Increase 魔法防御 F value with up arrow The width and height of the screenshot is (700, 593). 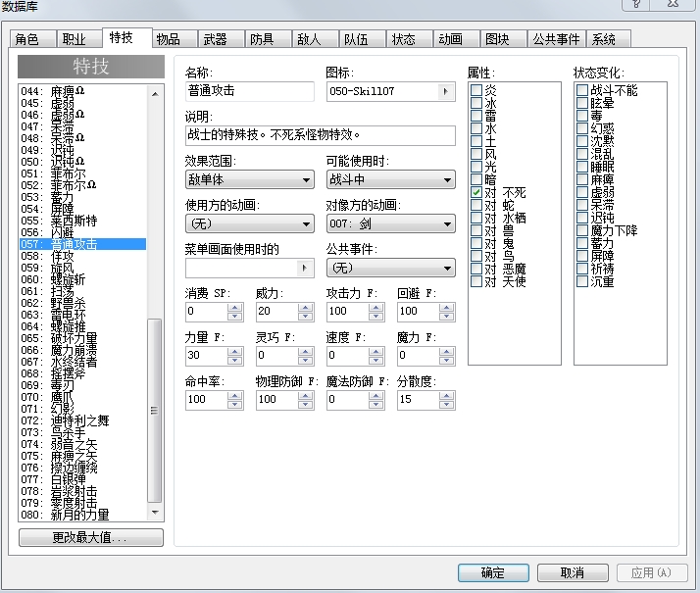[375, 395]
